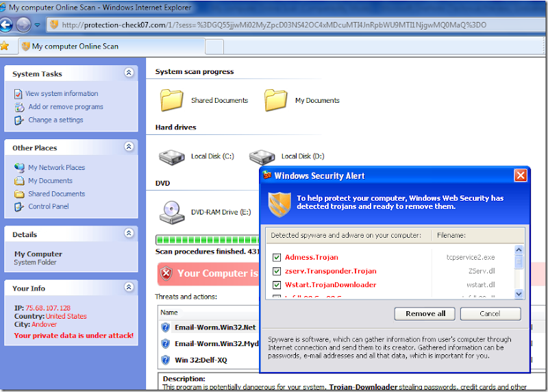548x392 pixels.
Task: Click the shield icon beside Email-Worm.Win32.Net
Action: (x=165, y=328)
